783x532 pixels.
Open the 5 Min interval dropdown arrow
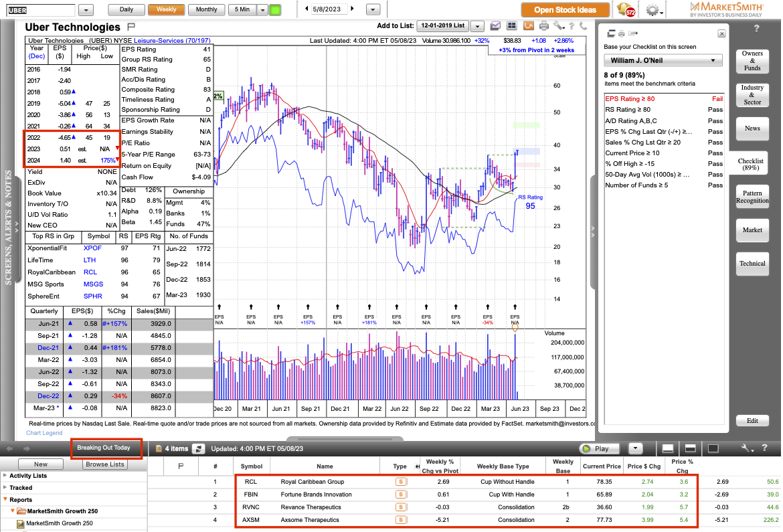pyautogui.click(x=262, y=9)
